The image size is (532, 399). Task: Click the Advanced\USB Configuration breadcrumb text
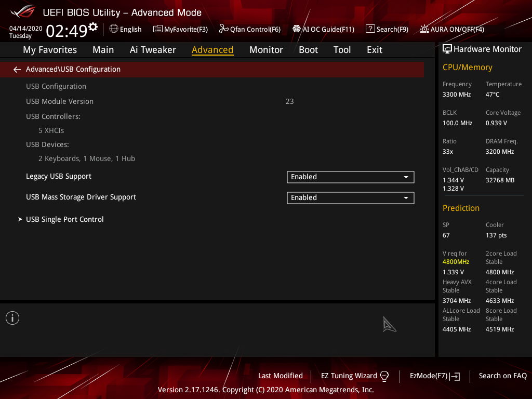point(73,69)
